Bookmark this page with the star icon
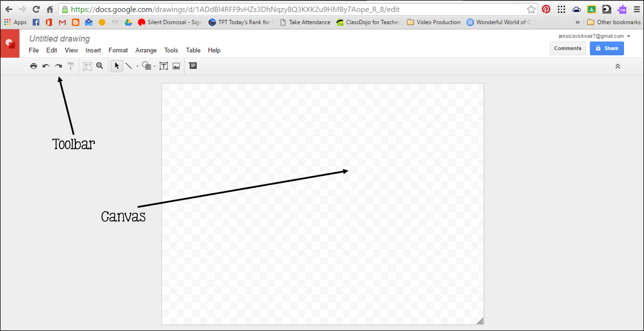Screen dimensions: 644x331 (x=531, y=9)
